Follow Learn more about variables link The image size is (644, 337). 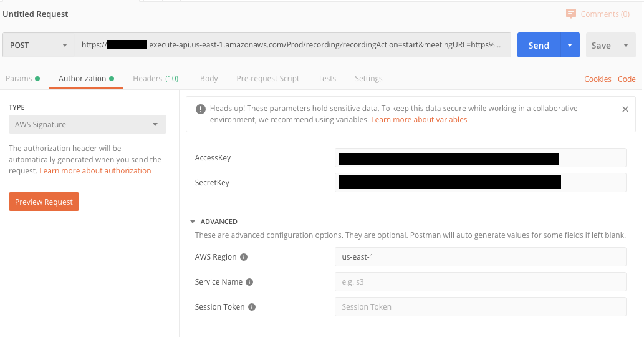pyautogui.click(x=419, y=120)
